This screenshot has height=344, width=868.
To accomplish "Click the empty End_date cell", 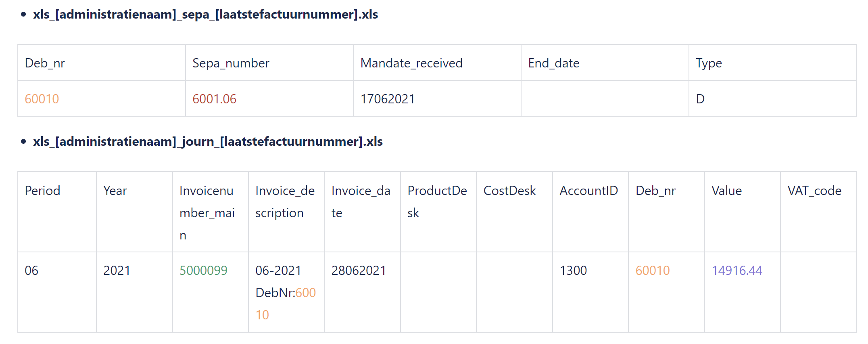I will 605,99.
